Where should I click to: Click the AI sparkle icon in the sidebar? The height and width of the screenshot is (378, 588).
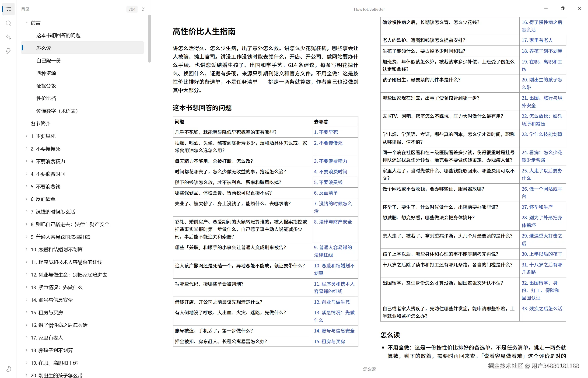(8, 37)
